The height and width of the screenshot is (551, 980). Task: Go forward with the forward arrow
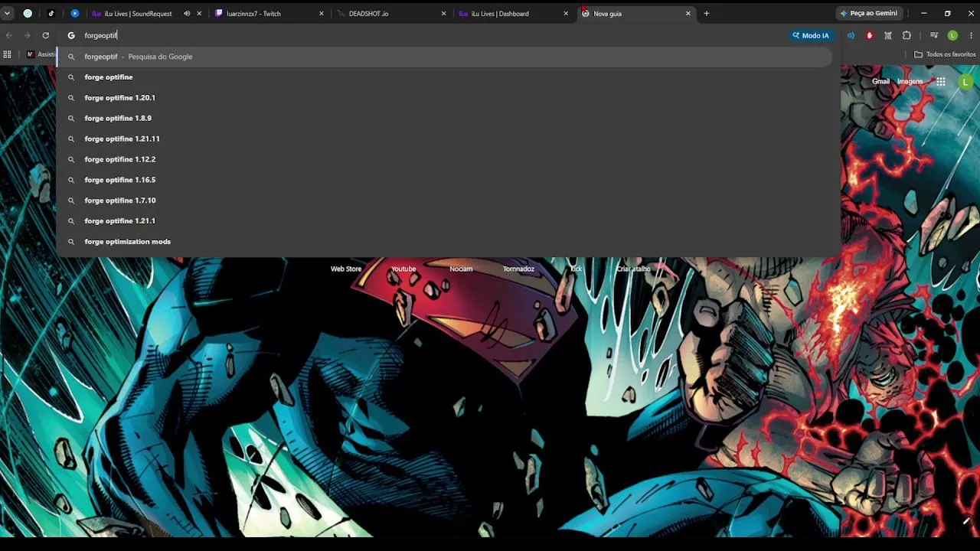(x=28, y=35)
